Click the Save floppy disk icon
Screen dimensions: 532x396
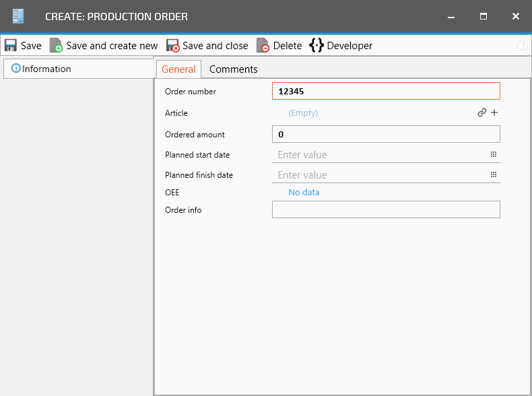click(11, 46)
